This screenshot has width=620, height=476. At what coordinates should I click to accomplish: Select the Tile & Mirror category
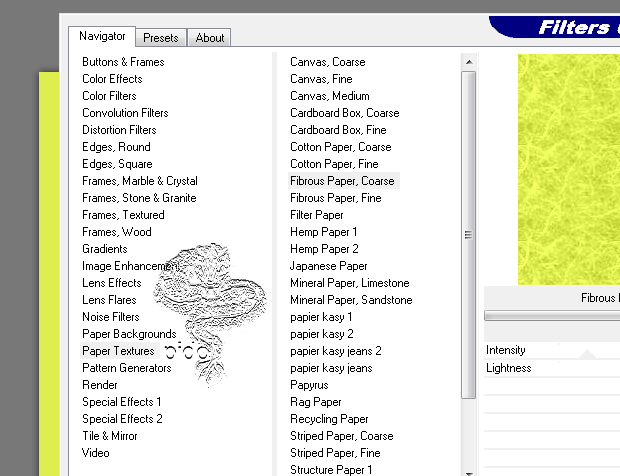pyautogui.click(x=110, y=436)
